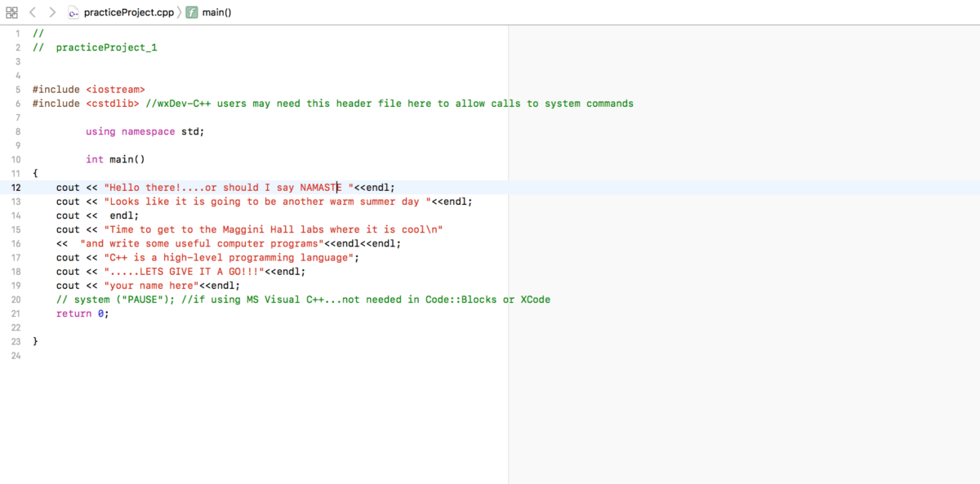
Task: Toggle a breakpoint on the return 0 line
Action: (x=16, y=313)
